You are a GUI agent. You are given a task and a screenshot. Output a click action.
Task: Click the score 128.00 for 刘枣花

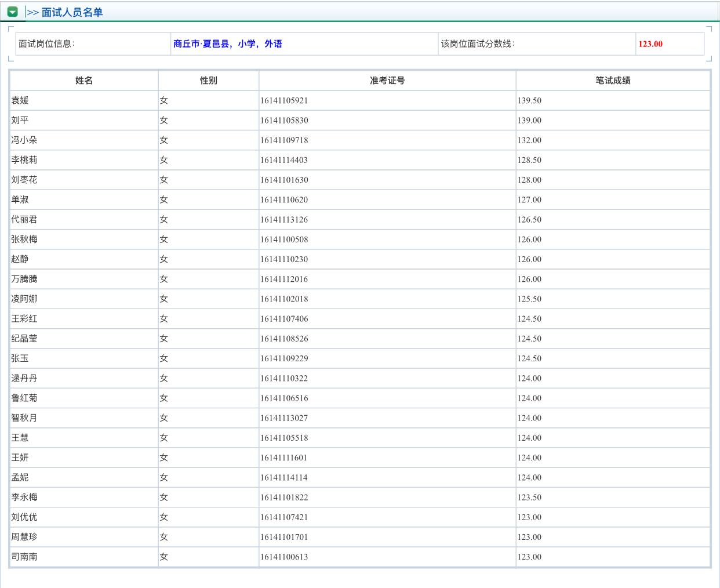[x=529, y=180]
